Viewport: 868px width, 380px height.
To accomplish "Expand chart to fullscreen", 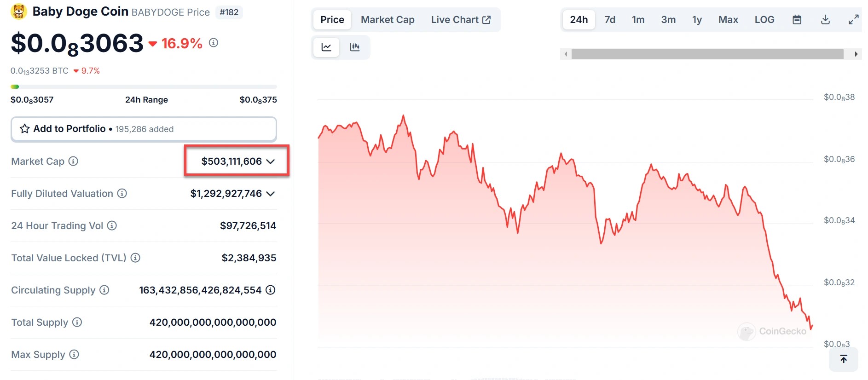I will 853,20.
